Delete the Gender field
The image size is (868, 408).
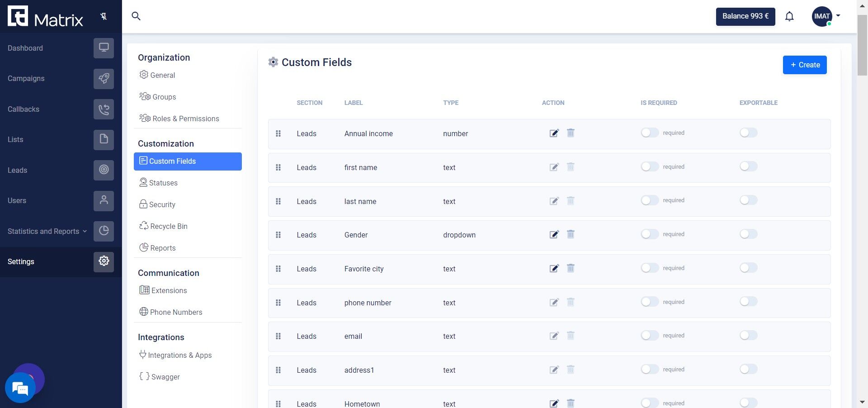tap(571, 234)
